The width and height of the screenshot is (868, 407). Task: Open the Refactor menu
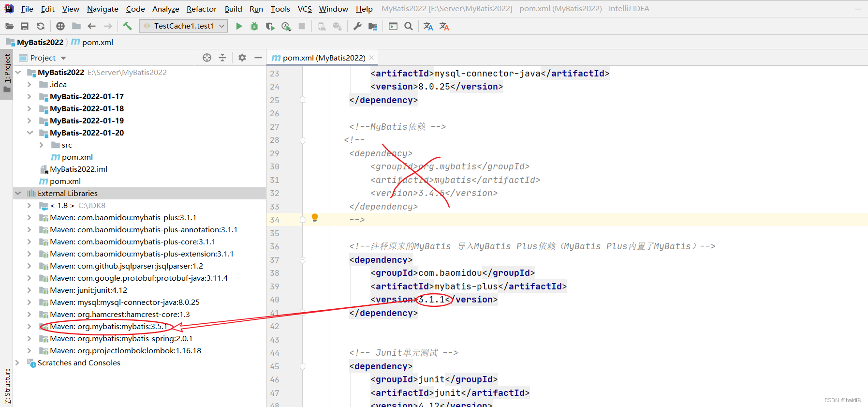click(x=202, y=9)
